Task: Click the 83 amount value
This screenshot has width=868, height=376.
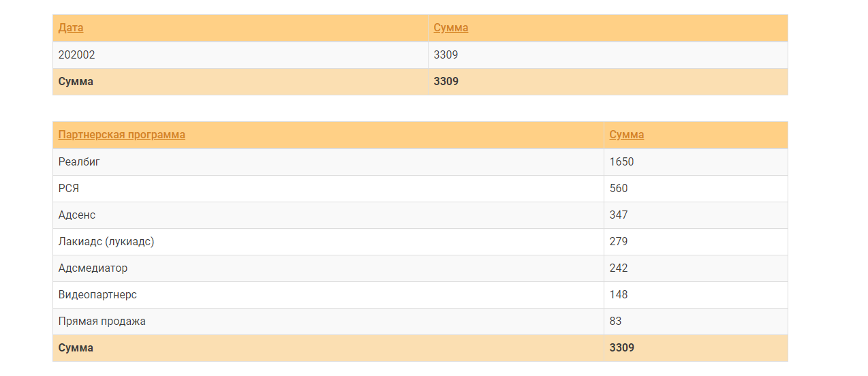Action: (615, 321)
